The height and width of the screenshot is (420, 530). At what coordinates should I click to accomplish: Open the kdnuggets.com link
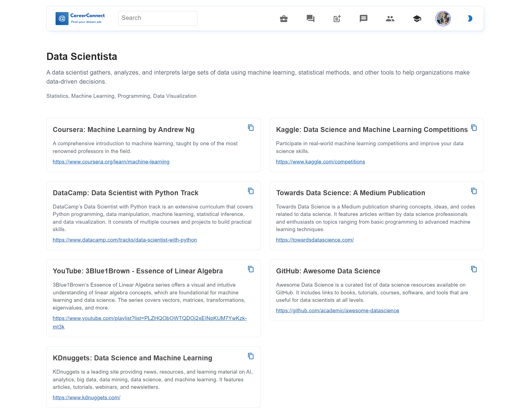coord(86,398)
